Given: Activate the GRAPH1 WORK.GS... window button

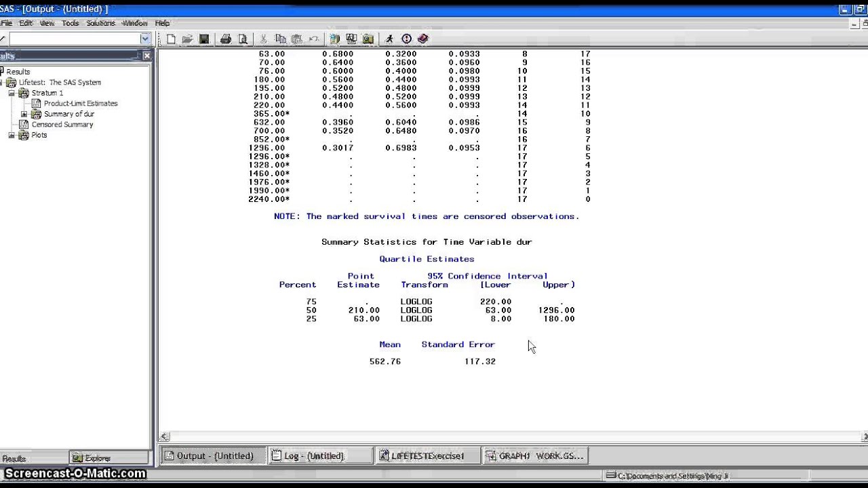Looking at the screenshot, I should pos(535,456).
